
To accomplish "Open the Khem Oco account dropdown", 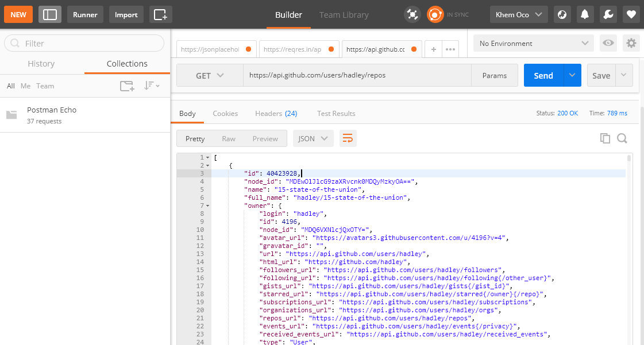I will (x=518, y=14).
